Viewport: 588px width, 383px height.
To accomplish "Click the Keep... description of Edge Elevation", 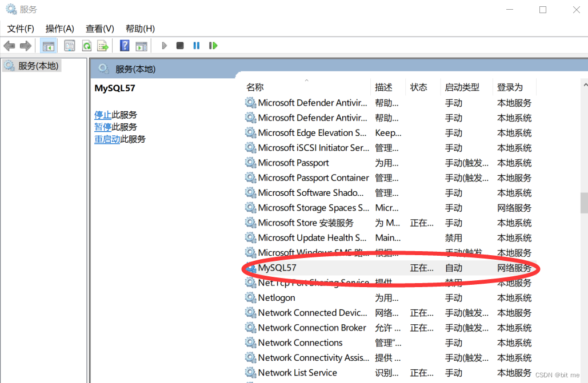I will click(388, 133).
